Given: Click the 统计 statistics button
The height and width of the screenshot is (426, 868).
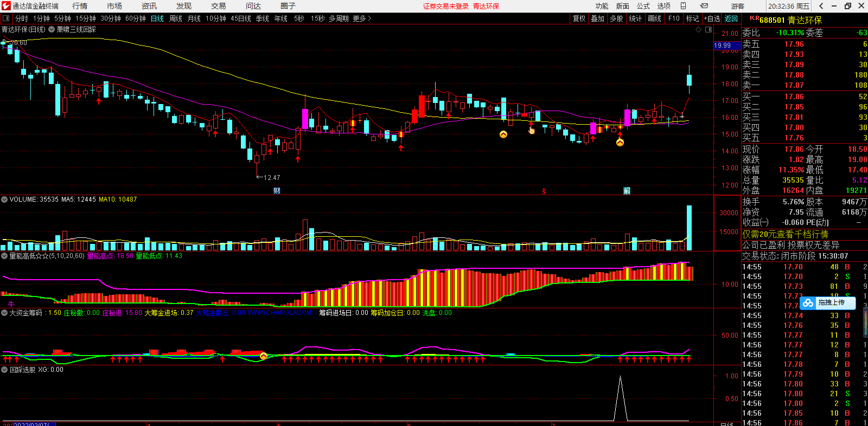Looking at the screenshot, I should (635, 18).
